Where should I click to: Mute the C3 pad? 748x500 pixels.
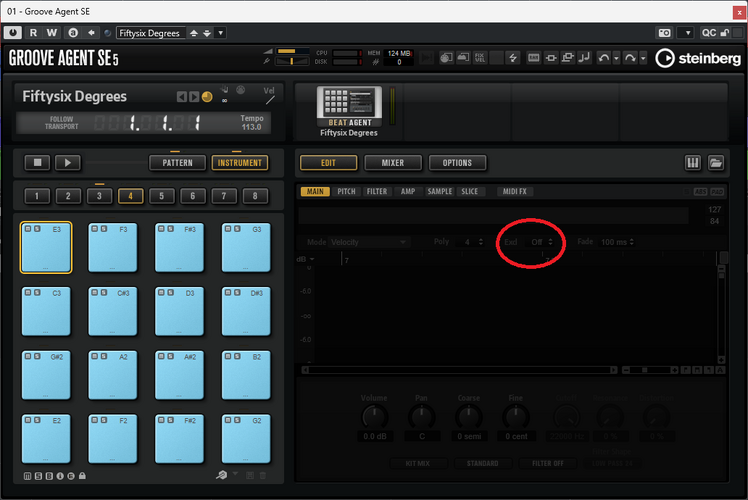(28, 292)
